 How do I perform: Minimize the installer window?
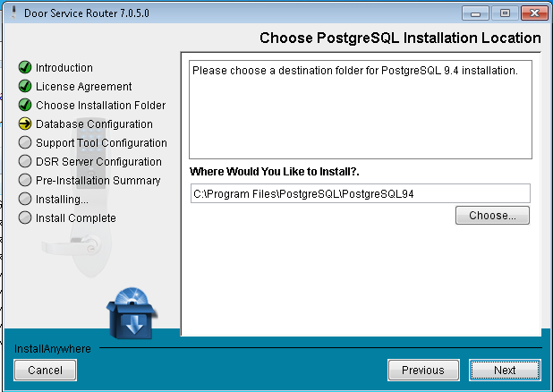point(475,13)
